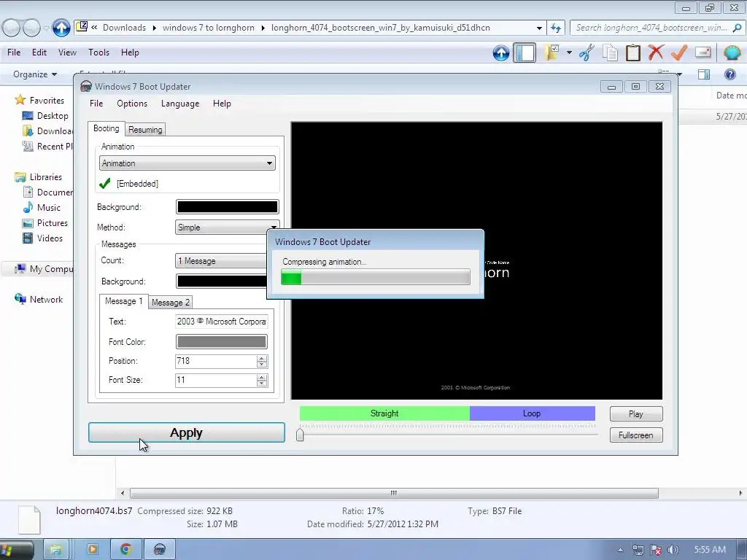Open the Explorer File menu
Screen dimensions: 747x560
(14, 52)
